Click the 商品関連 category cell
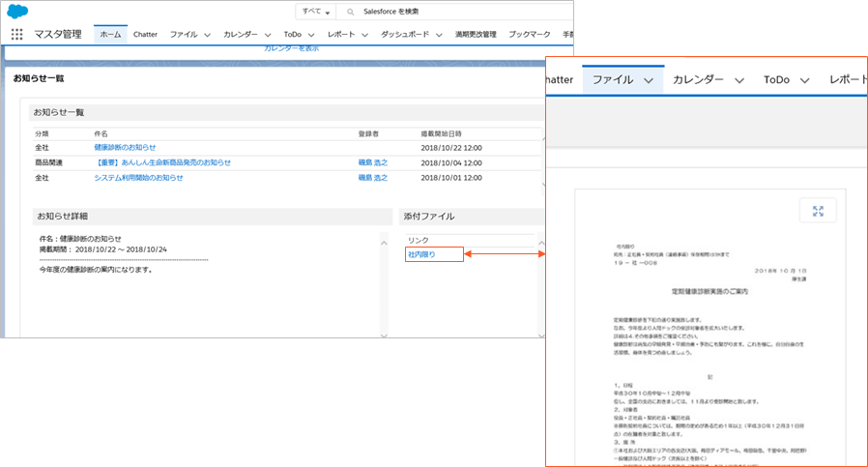This screenshot has width=868, height=467. click(x=48, y=162)
